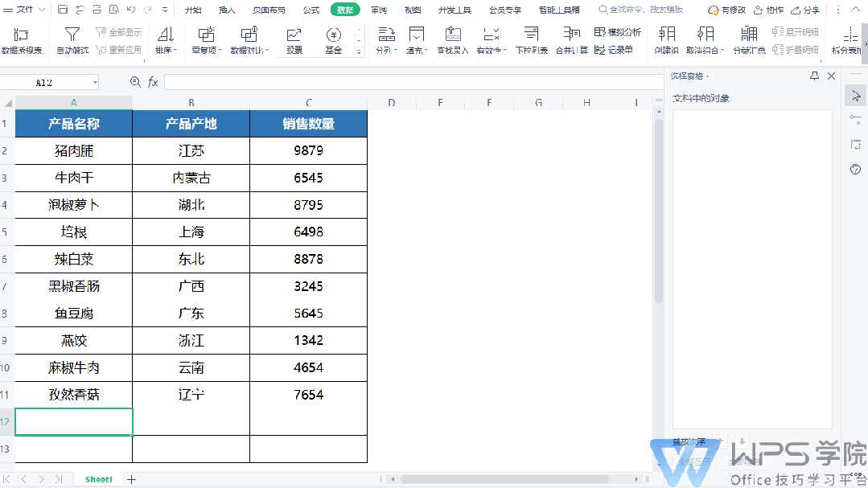868x488 pixels.
Task: Open 查找录入 lookup entry tool
Action: [453, 41]
